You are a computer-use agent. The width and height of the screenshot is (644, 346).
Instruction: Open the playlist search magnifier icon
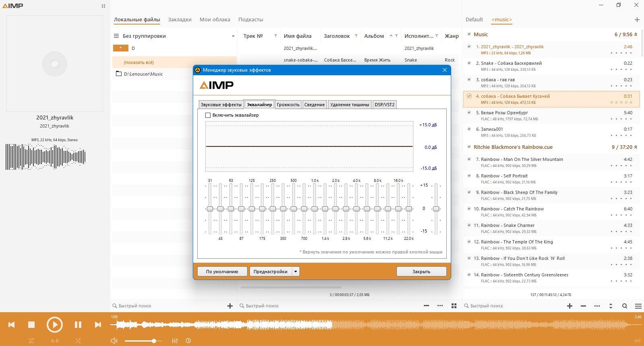click(x=625, y=306)
